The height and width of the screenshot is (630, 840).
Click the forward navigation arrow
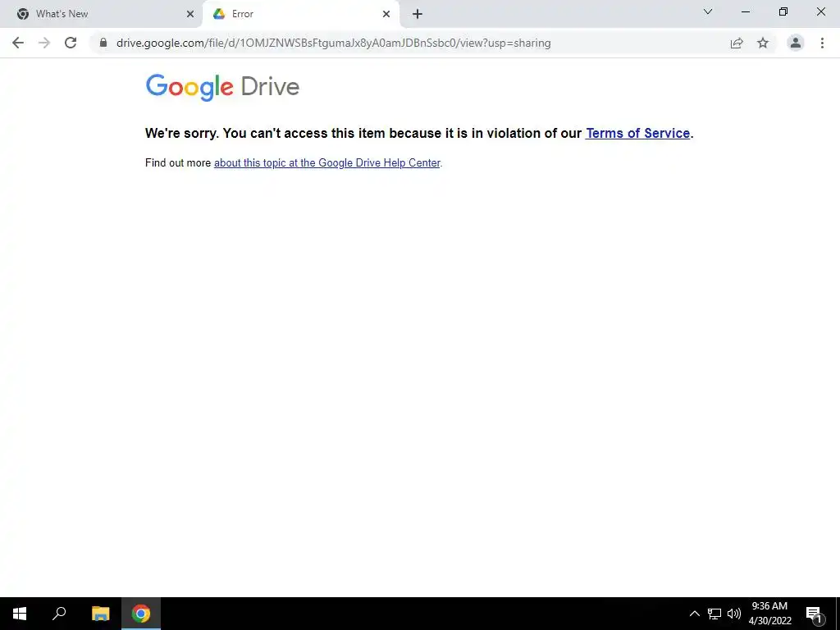click(x=44, y=43)
